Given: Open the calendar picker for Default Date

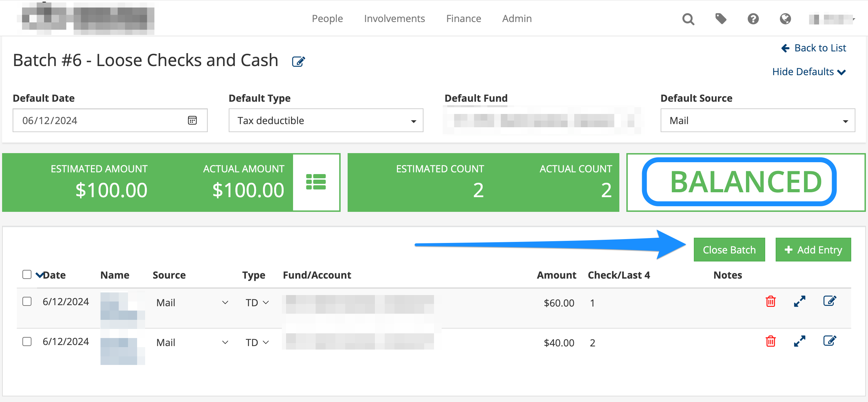Looking at the screenshot, I should tap(192, 120).
